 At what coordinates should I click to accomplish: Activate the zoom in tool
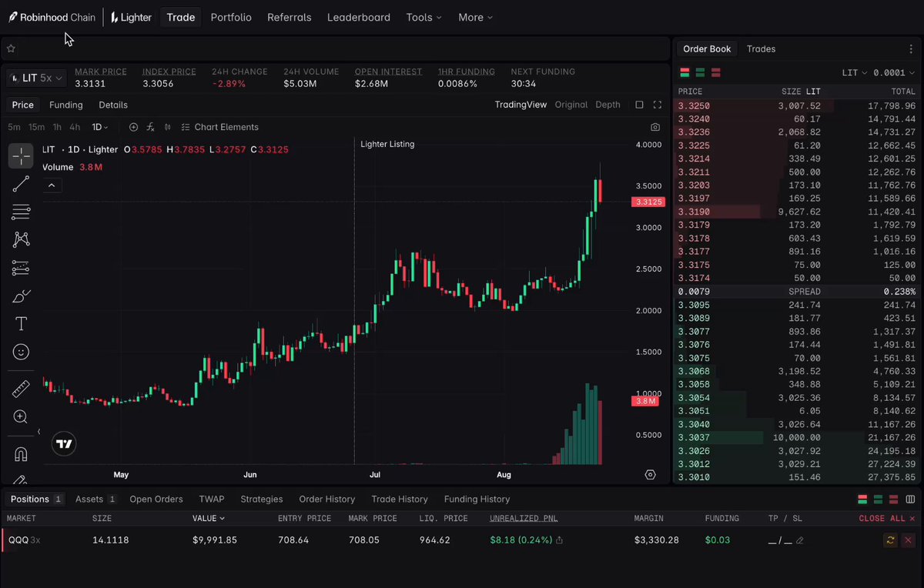coord(21,417)
